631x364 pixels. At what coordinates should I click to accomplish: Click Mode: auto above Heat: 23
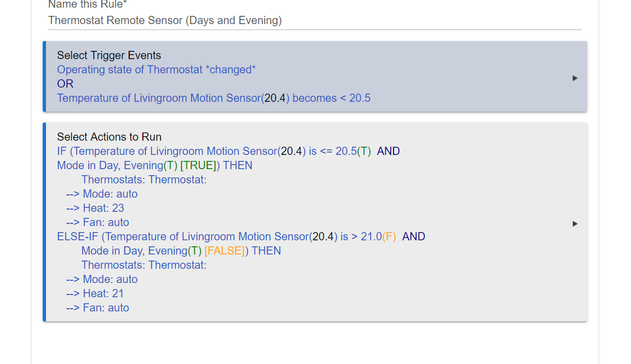tap(102, 194)
